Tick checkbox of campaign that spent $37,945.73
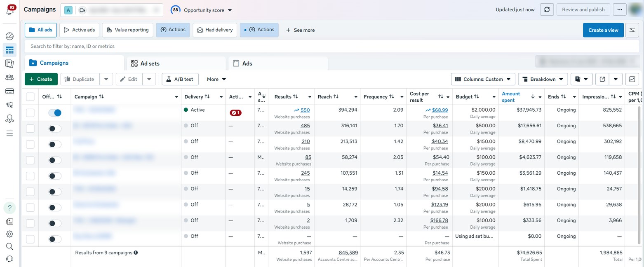 tap(30, 112)
